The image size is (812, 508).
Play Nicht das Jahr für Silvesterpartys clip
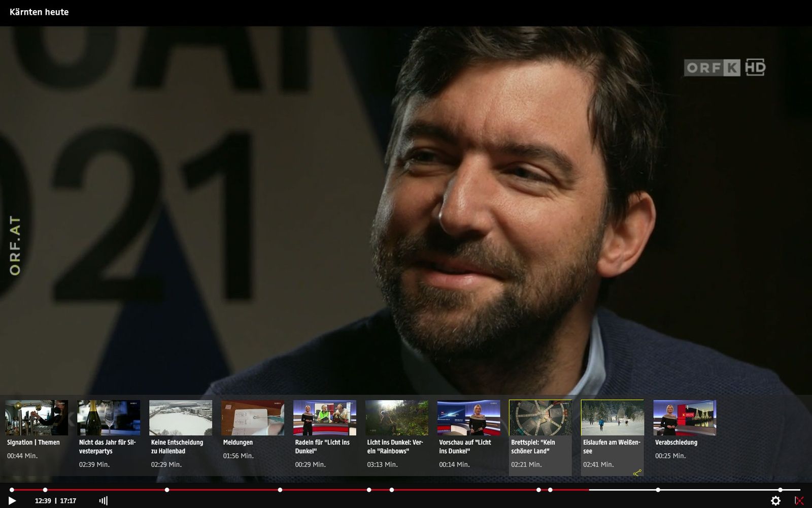tap(109, 418)
